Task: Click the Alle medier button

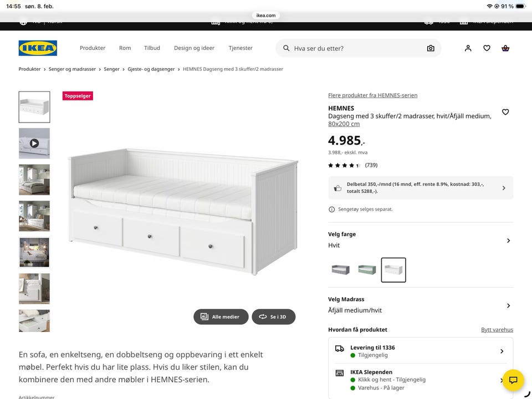Action: point(221,317)
